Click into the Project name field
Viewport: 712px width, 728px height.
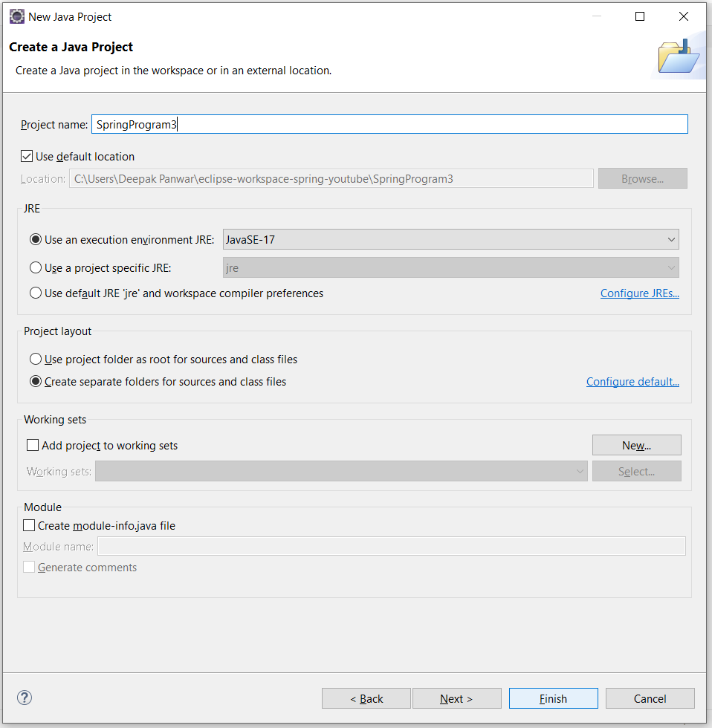[389, 125]
